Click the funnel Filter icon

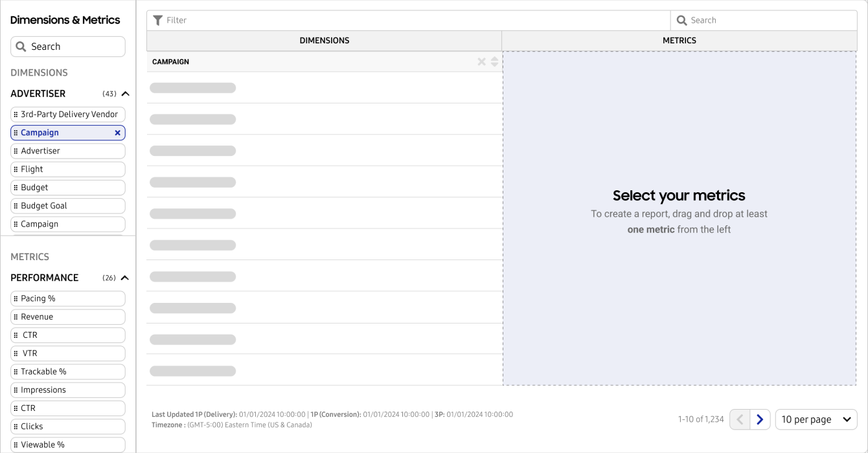tap(157, 21)
